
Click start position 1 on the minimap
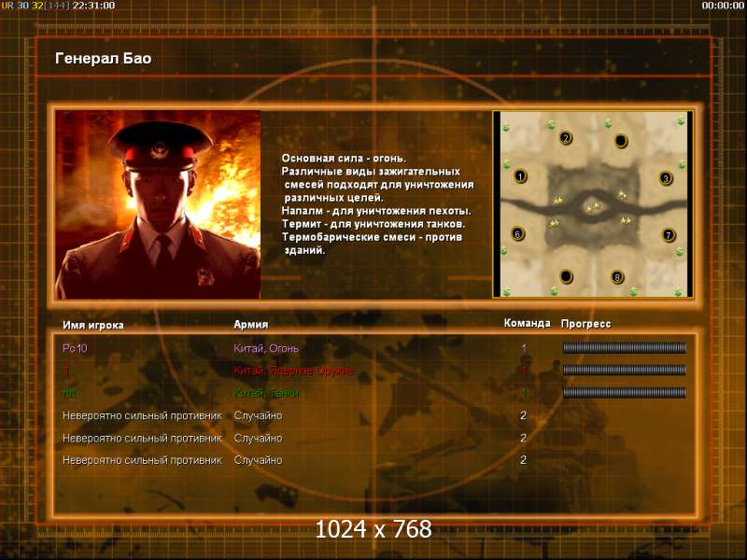click(520, 176)
